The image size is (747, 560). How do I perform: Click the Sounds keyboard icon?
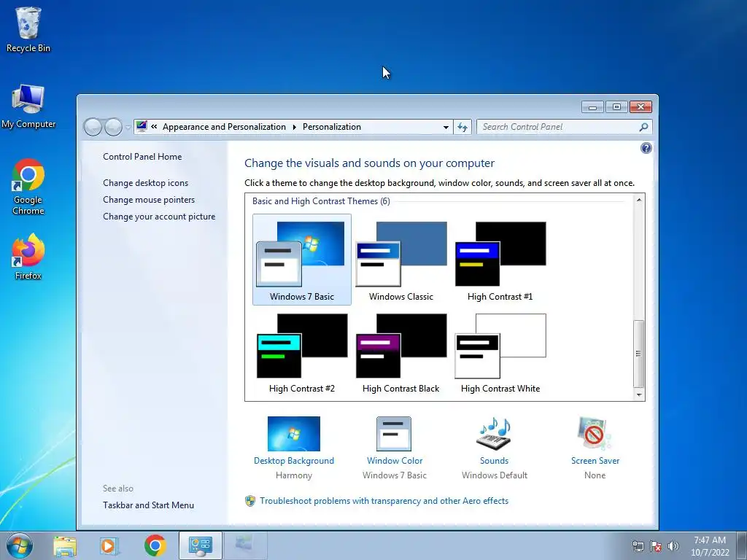[x=494, y=434]
